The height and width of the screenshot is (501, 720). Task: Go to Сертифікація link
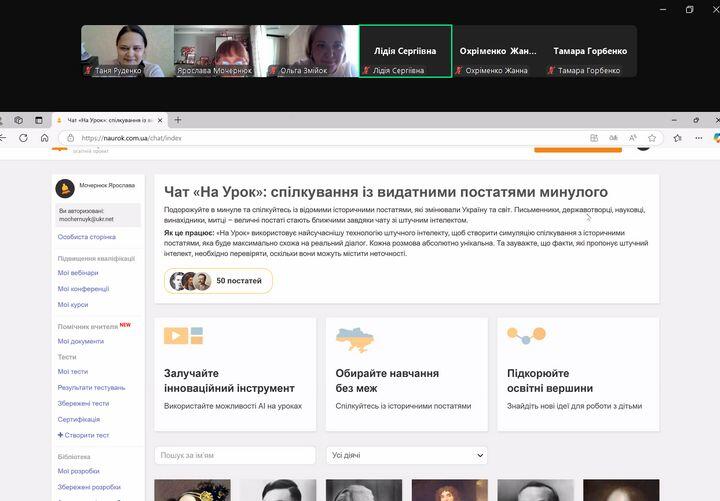(x=79, y=419)
